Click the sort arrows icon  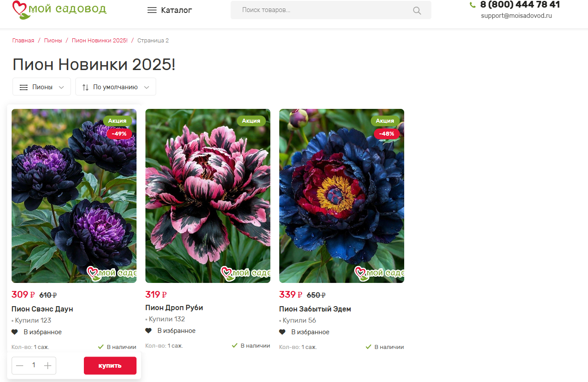coord(86,87)
